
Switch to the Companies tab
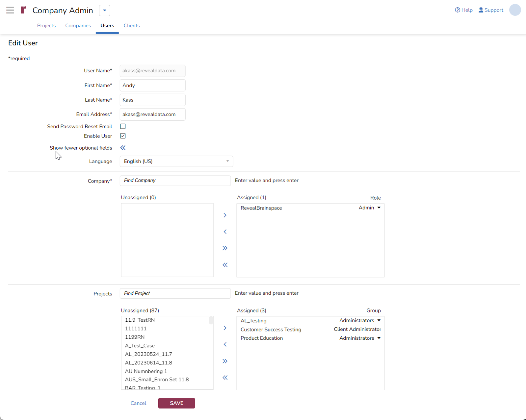pyautogui.click(x=78, y=26)
